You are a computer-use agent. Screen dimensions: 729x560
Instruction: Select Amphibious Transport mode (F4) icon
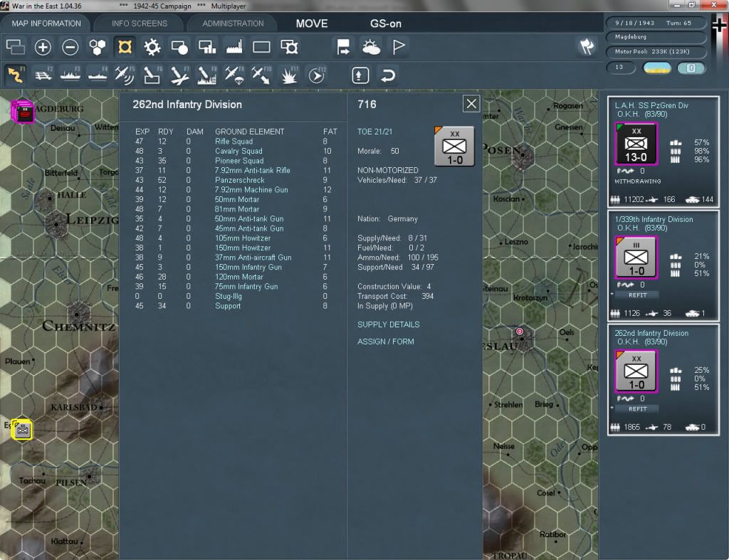98,75
